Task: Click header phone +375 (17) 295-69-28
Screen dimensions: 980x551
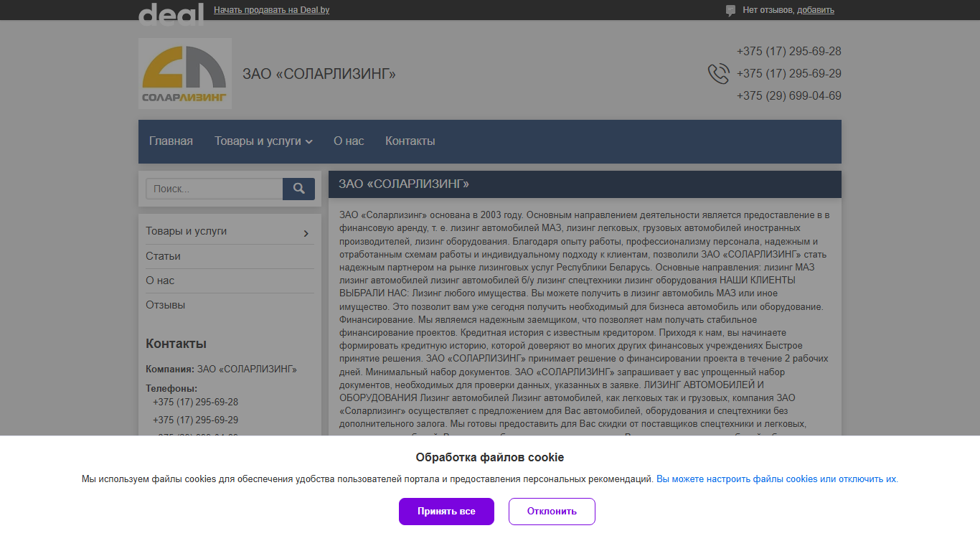Action: click(789, 52)
